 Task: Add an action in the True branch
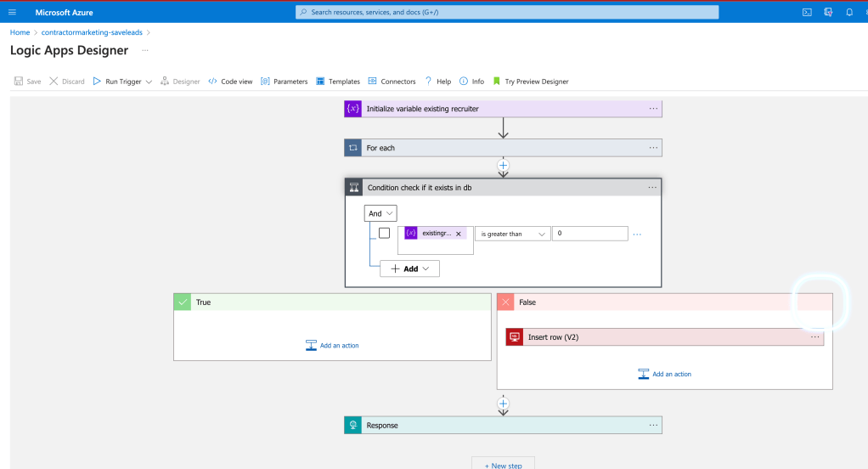coord(332,346)
